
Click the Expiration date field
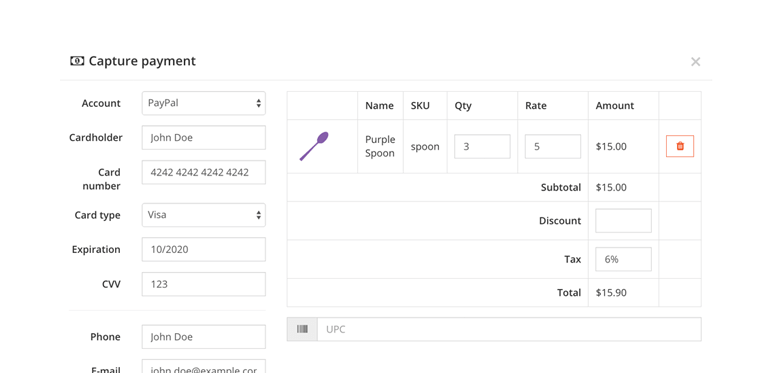204,249
